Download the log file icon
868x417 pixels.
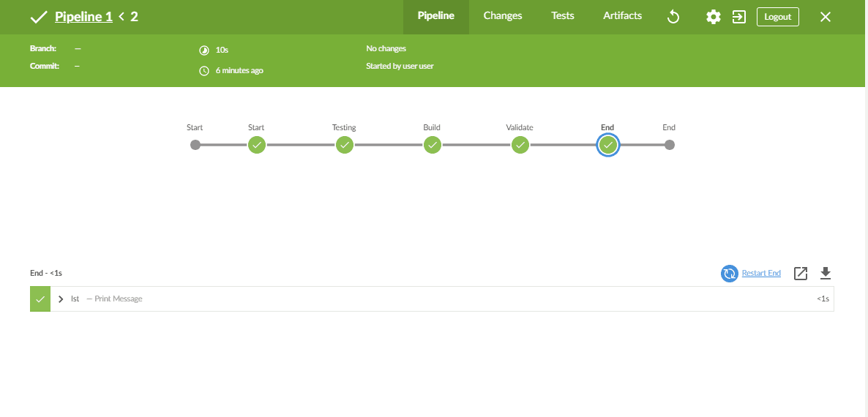pyautogui.click(x=826, y=274)
